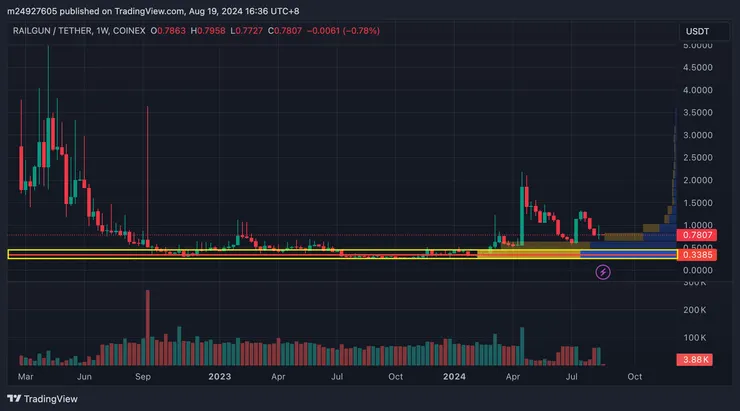Click the 2023 label on time axis
Image resolution: width=740 pixels, height=411 pixels.
(219, 377)
